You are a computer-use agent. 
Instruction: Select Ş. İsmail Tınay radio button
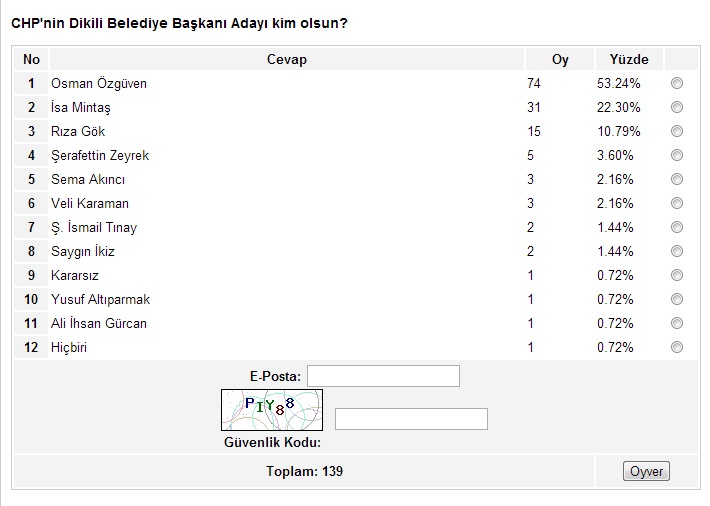click(677, 227)
